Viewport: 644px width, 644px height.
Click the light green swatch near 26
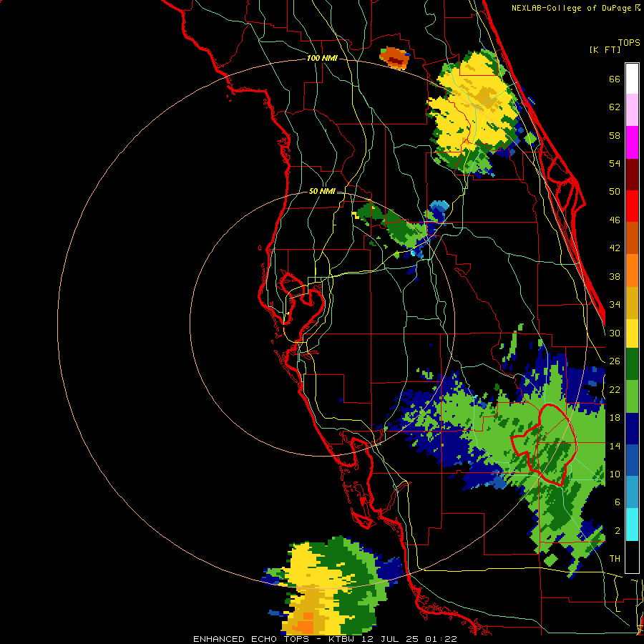632,396
